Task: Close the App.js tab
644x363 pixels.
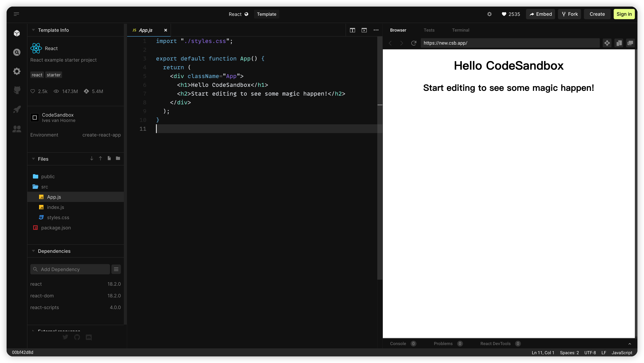Action: (165, 30)
